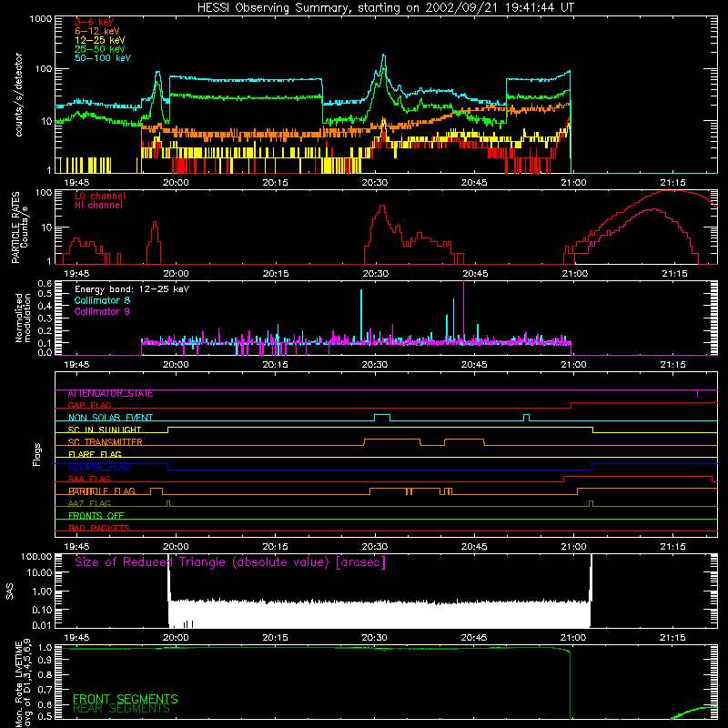728x728 pixels.
Task: Click the 10.00 tick on the SAS axis
Action: [x=39, y=572]
